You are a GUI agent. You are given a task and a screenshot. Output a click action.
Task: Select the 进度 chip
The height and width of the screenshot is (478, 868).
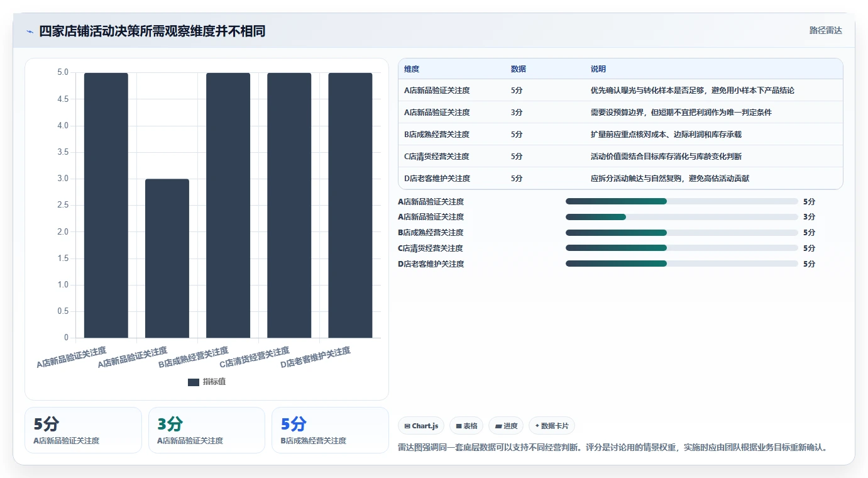506,426
